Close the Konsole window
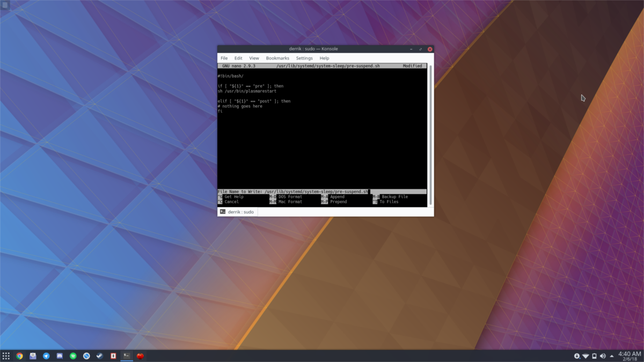Screen dimensions: 644x362 [x=429, y=49]
